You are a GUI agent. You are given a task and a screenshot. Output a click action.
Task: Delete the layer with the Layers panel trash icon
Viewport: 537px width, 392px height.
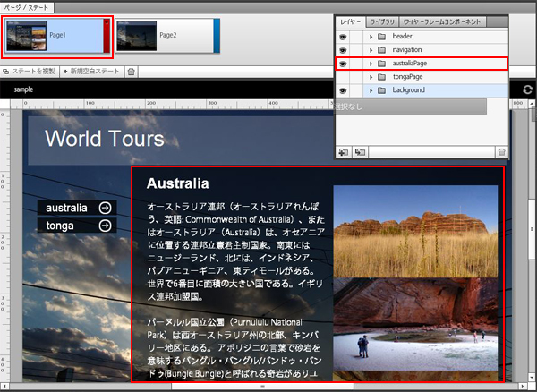click(x=502, y=152)
